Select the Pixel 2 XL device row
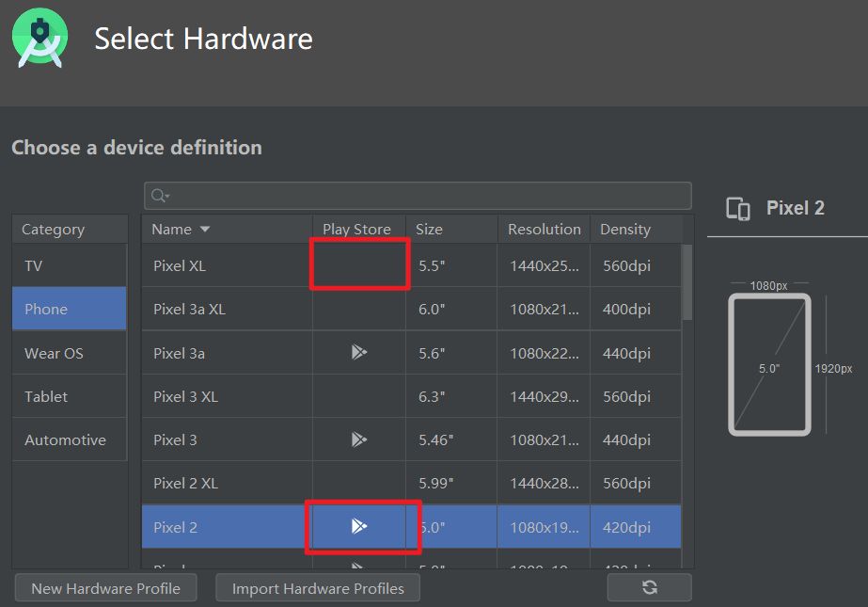The width and height of the screenshot is (868, 607). pyautogui.click(x=411, y=483)
